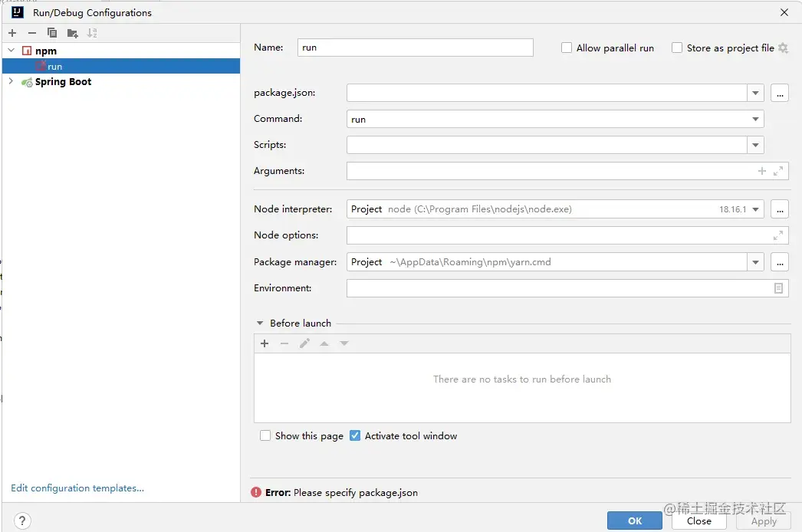Open Node interpreter dropdown
The width and height of the screenshot is (802, 532).
click(x=755, y=209)
